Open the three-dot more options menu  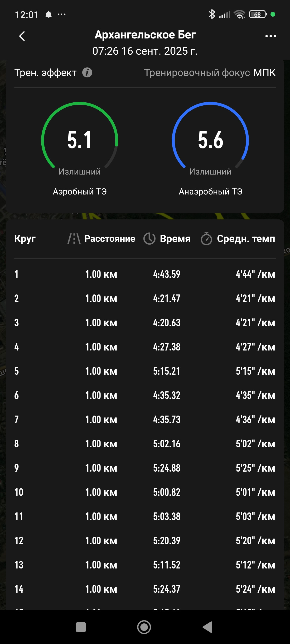pyautogui.click(x=271, y=36)
